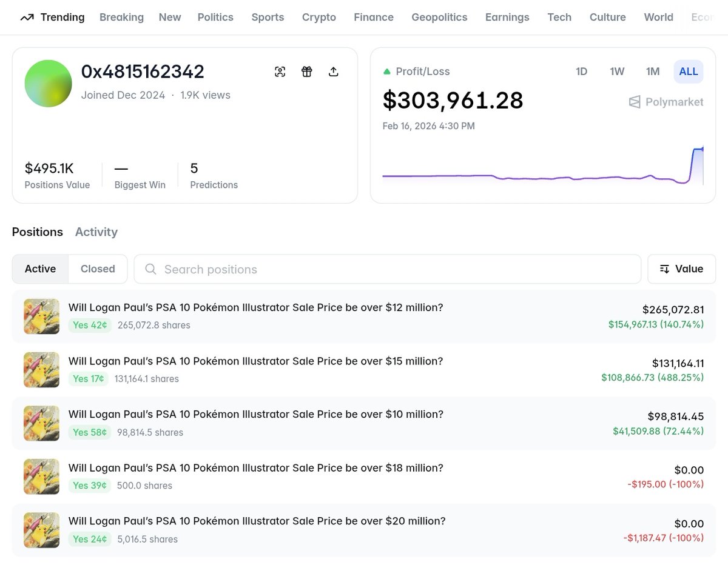Open Tech category tab
The image size is (728, 565).
[559, 17]
